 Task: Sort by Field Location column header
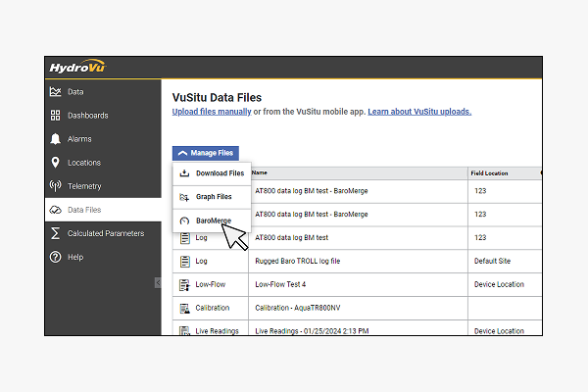coord(489,173)
